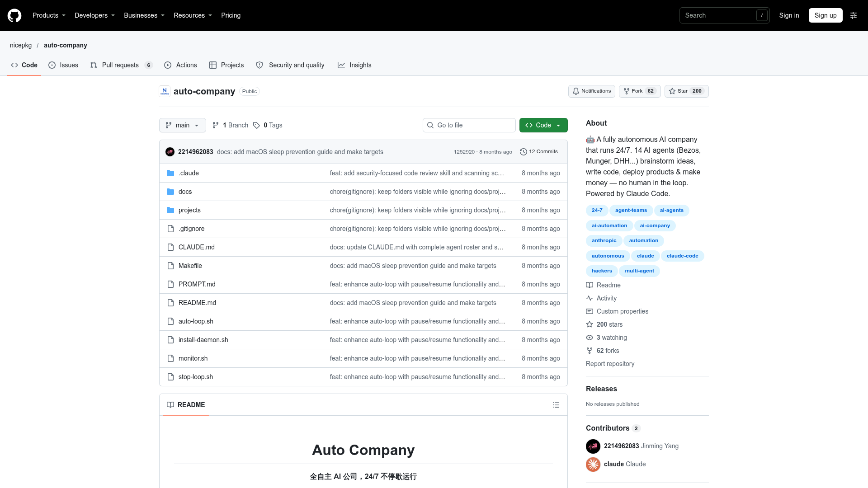Switch to the Issues tab
This screenshot has height=488, width=868.
[x=63, y=65]
